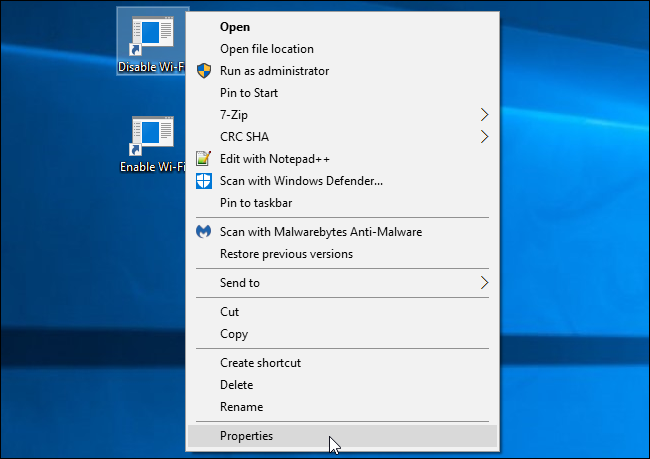
Task: Open Properties from the context menu
Action: [342, 436]
